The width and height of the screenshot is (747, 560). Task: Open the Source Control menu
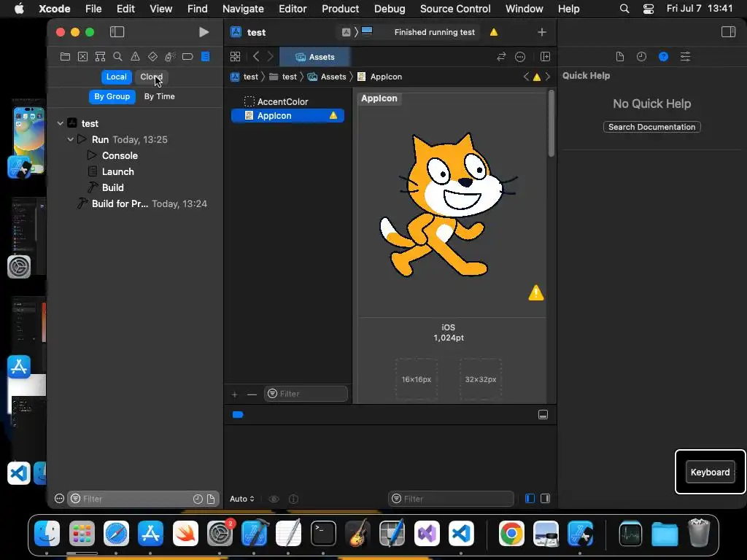click(455, 9)
